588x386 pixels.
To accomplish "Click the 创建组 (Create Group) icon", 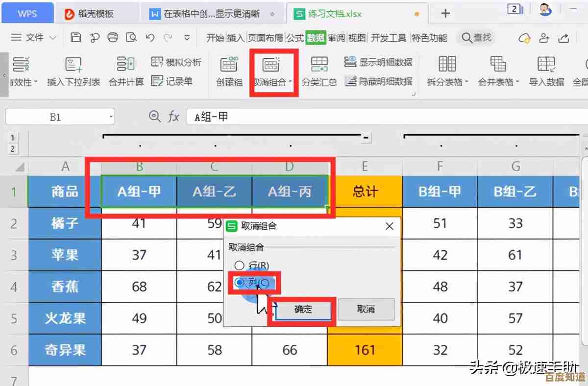I will pos(229,65).
